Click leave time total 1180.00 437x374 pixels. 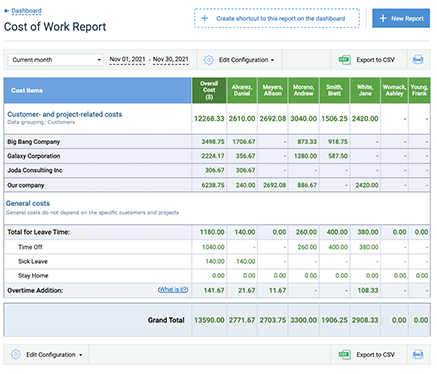coord(212,232)
